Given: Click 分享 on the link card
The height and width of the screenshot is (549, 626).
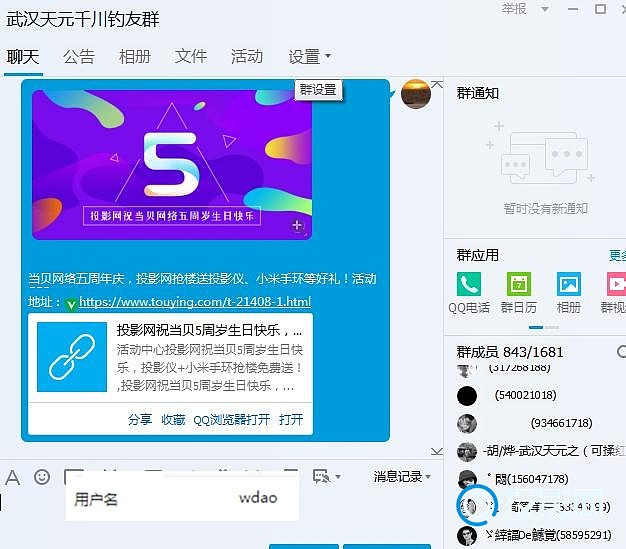Looking at the screenshot, I should coord(140,420).
